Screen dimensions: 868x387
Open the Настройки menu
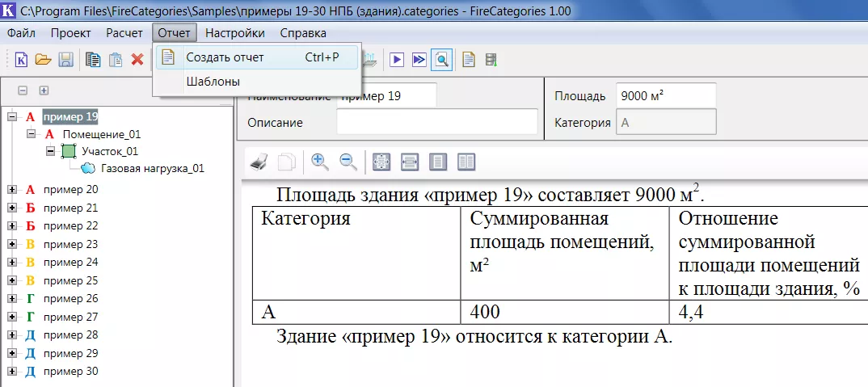pos(234,33)
